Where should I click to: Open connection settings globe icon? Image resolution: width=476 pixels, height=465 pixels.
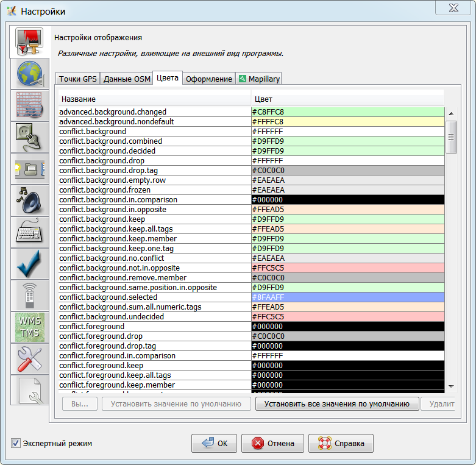(x=29, y=74)
